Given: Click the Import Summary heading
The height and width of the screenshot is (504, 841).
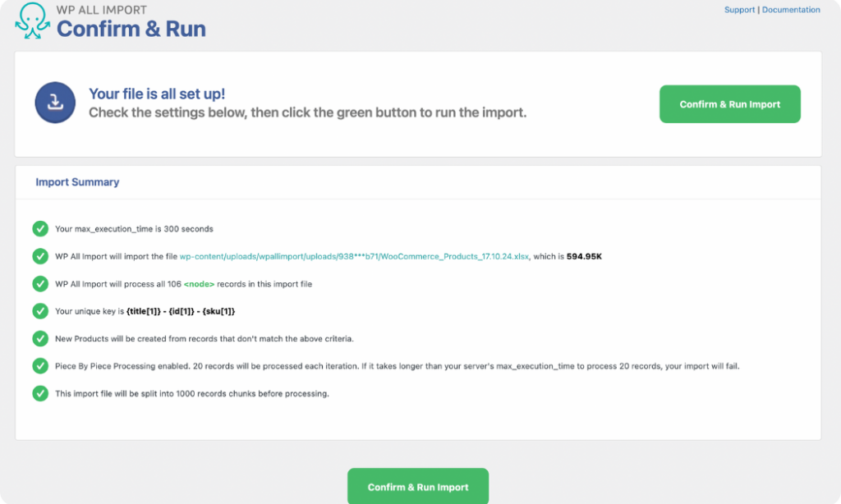Looking at the screenshot, I should pos(77,182).
